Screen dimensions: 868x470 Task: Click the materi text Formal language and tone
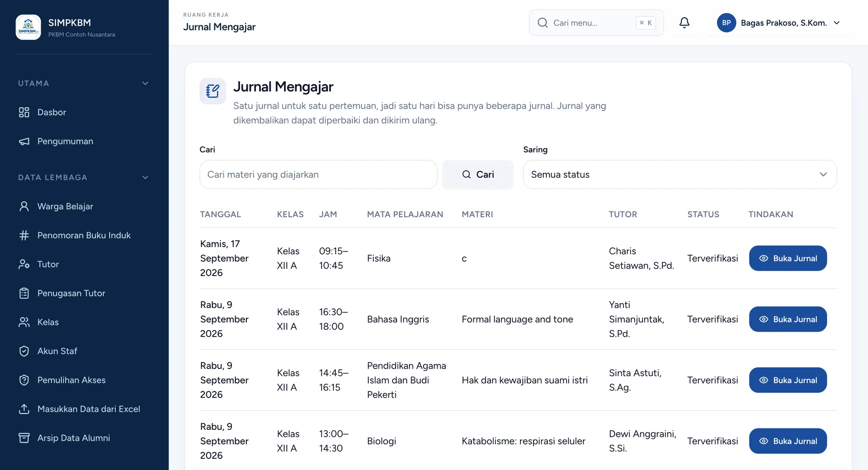(517, 319)
